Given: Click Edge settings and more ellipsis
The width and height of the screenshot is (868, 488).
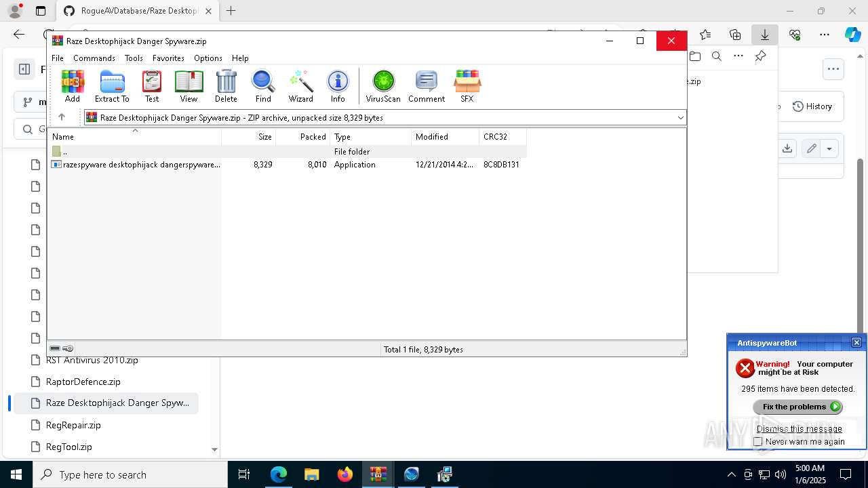Looking at the screenshot, I should click(x=824, y=35).
